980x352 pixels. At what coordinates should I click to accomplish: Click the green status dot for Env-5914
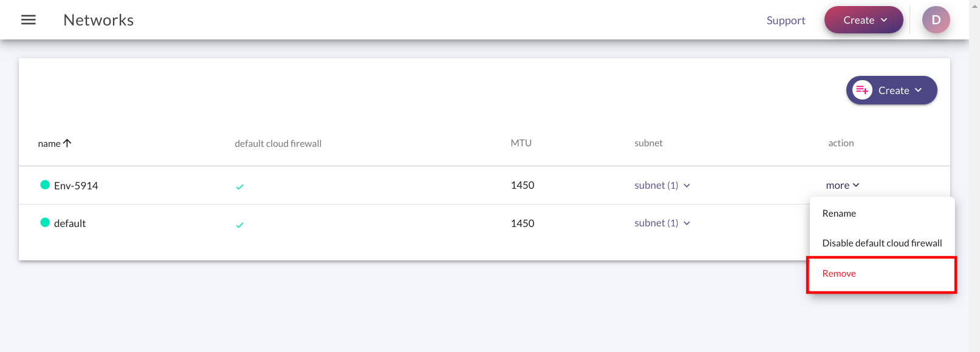click(x=45, y=184)
